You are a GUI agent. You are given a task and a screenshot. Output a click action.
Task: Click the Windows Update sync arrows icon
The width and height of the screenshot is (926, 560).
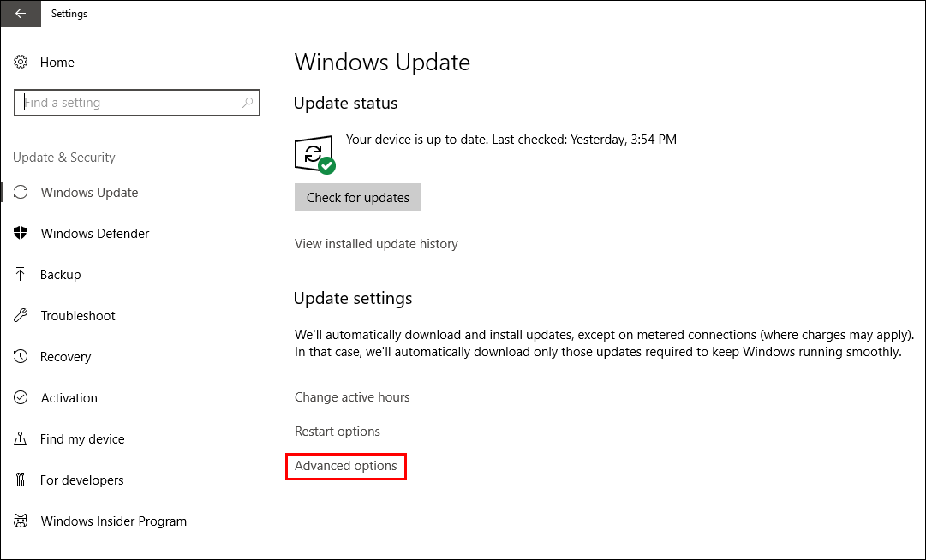point(21,193)
